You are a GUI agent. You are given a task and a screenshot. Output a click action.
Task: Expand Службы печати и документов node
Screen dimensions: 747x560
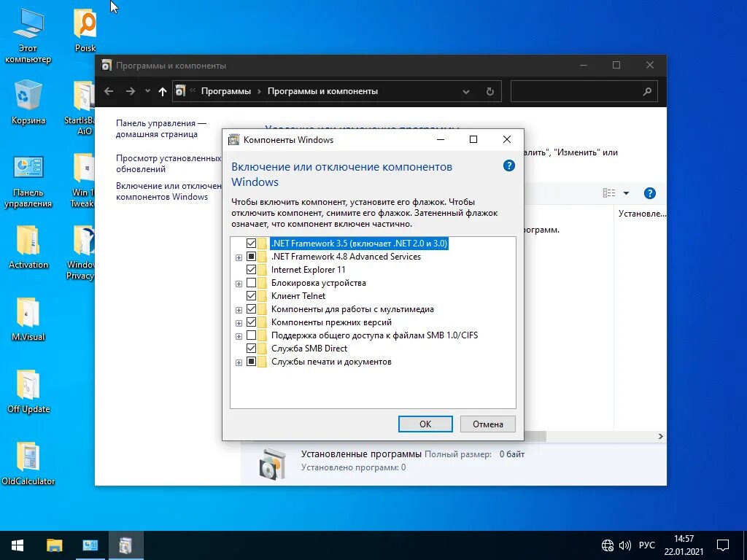pos(239,363)
